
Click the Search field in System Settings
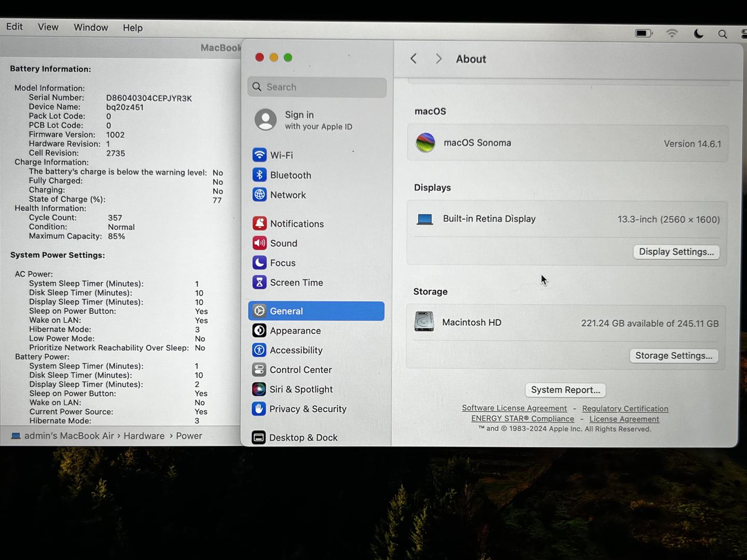(317, 87)
